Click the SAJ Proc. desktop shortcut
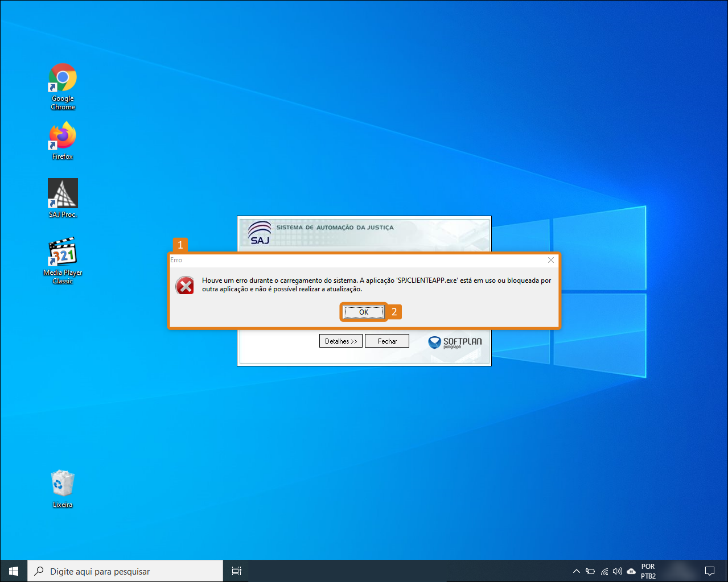Viewport: 728px width, 582px height. click(x=63, y=195)
